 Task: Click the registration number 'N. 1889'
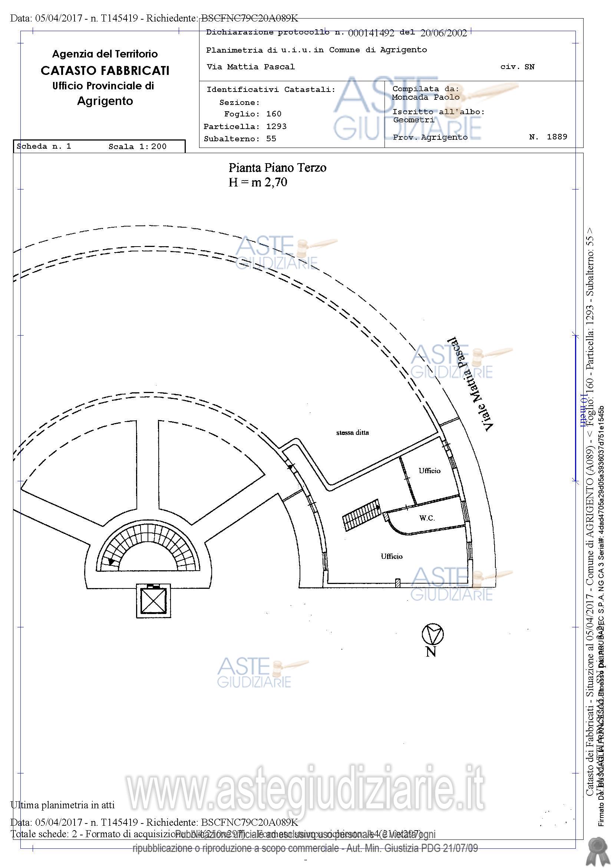[548, 137]
